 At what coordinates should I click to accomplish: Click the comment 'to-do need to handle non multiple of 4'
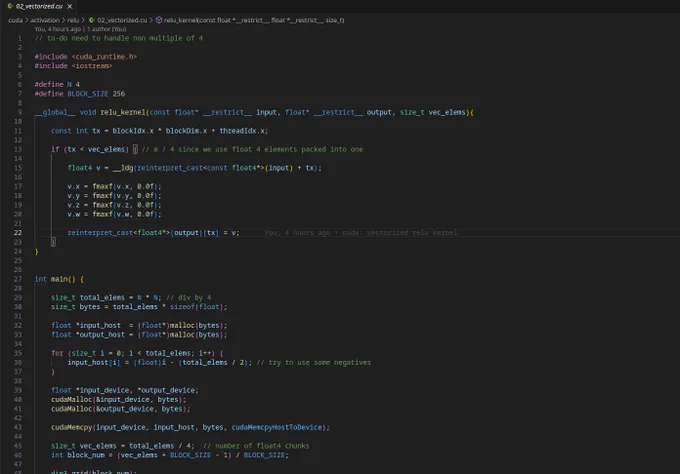pos(119,38)
